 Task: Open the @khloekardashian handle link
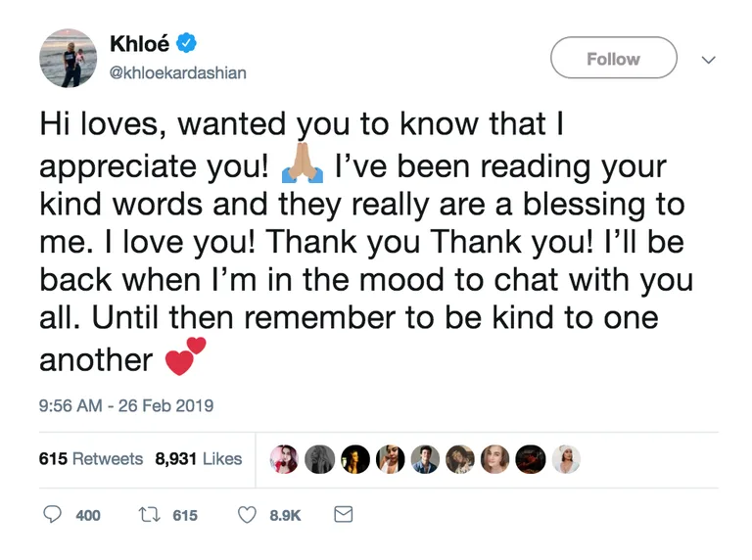click(x=178, y=72)
